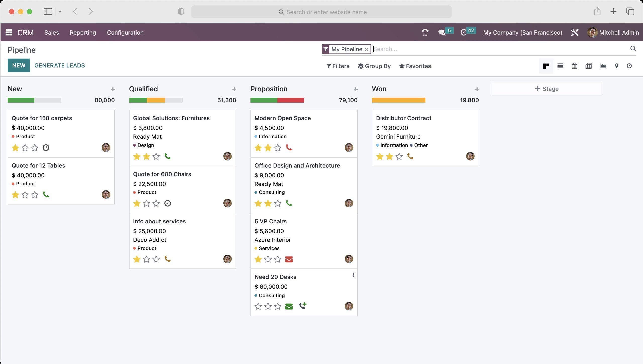Remove the My Pipeline filter facet

366,49
